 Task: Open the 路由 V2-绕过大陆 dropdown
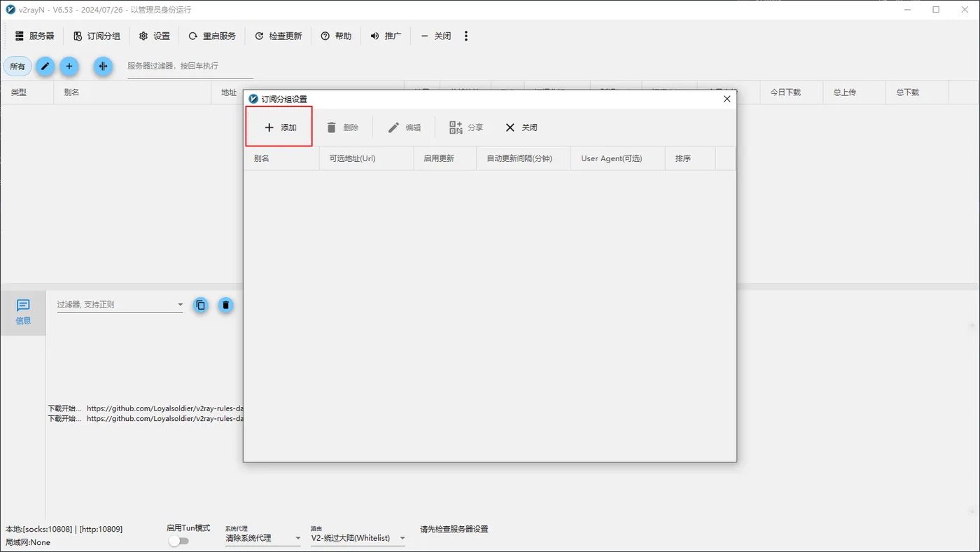coord(358,538)
